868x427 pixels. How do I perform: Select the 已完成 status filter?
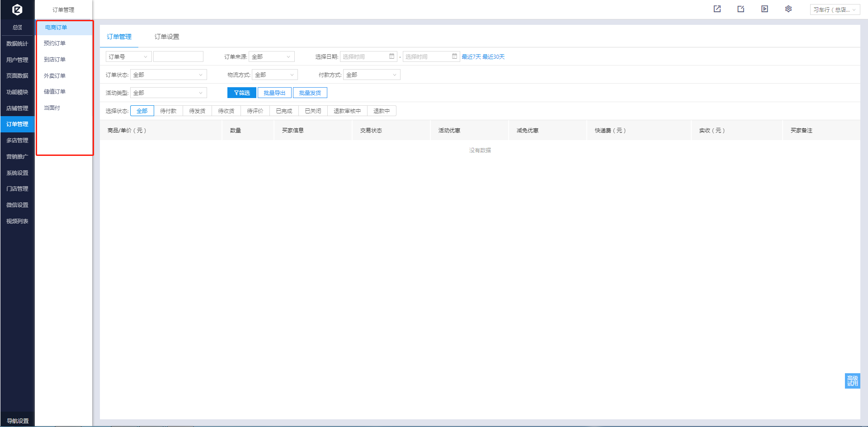pos(284,111)
